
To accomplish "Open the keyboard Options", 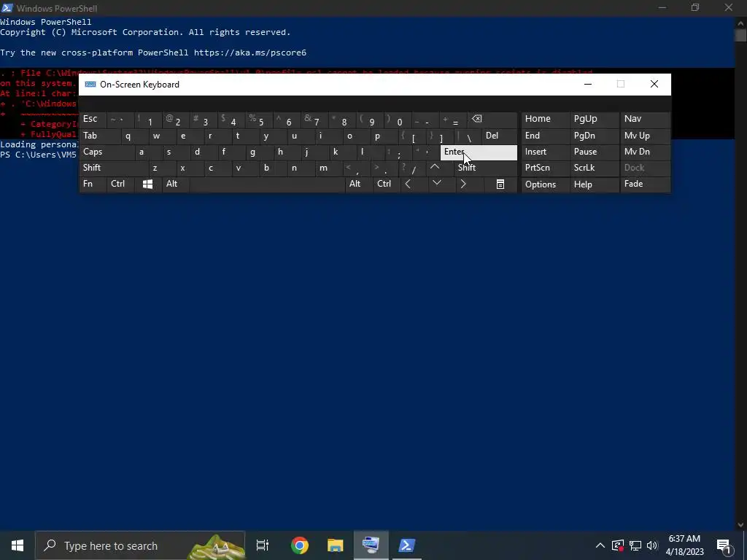I will click(546, 184).
